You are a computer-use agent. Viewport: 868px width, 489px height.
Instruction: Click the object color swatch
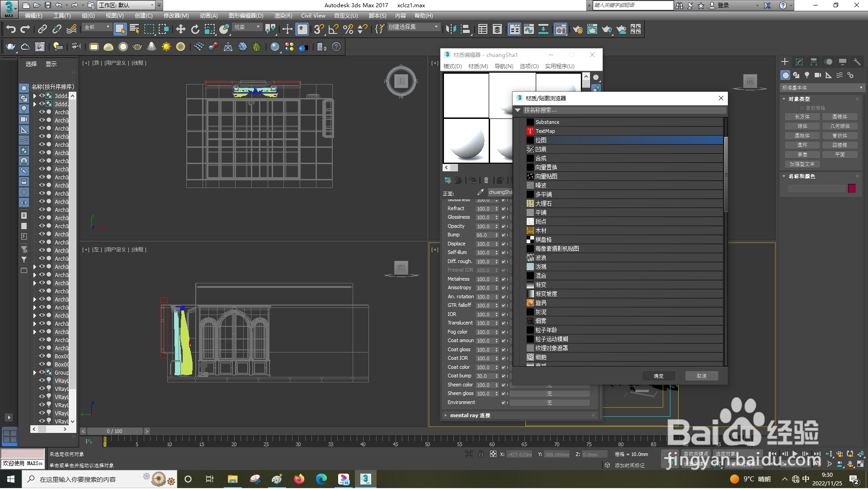click(x=852, y=188)
